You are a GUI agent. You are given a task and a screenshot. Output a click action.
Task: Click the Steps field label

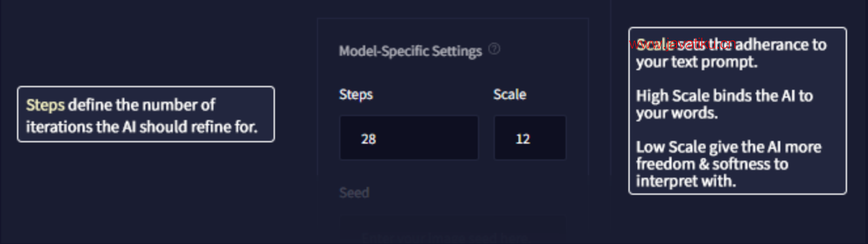(x=356, y=94)
